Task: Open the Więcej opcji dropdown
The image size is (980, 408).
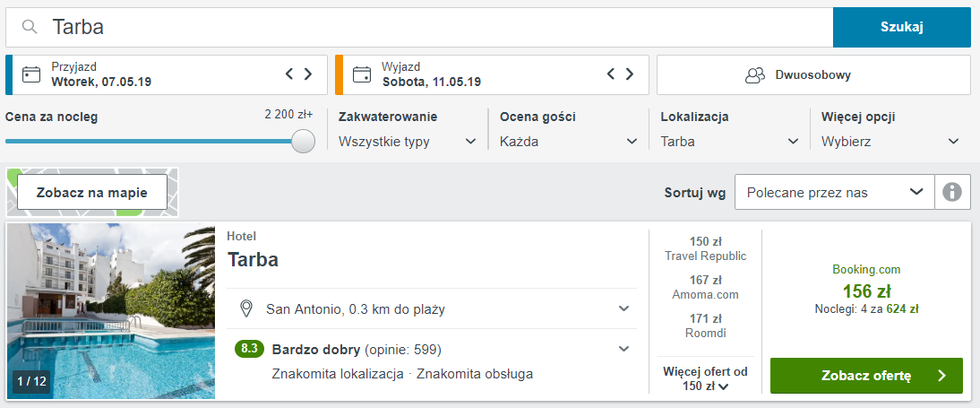Action: 890,141
